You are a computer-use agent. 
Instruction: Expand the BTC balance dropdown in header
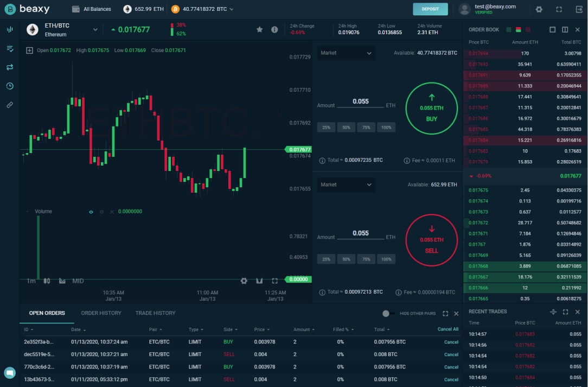point(232,9)
